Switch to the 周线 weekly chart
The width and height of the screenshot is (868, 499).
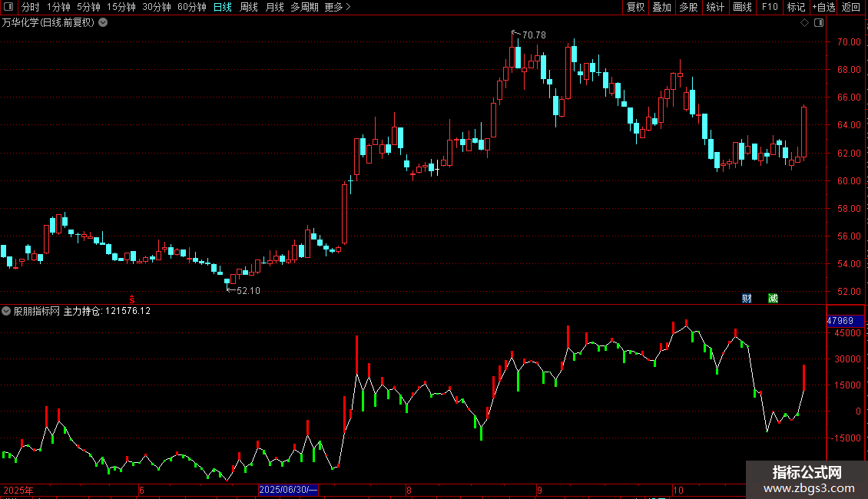249,7
